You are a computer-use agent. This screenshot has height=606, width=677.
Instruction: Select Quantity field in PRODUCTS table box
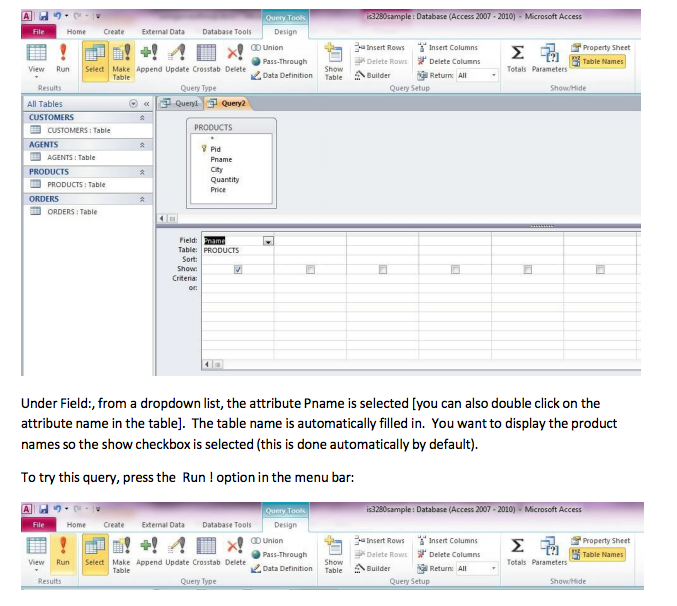pos(225,180)
